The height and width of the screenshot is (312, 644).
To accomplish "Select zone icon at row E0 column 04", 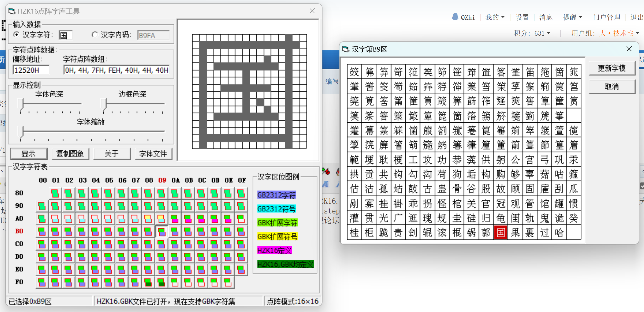I will 95,270.
